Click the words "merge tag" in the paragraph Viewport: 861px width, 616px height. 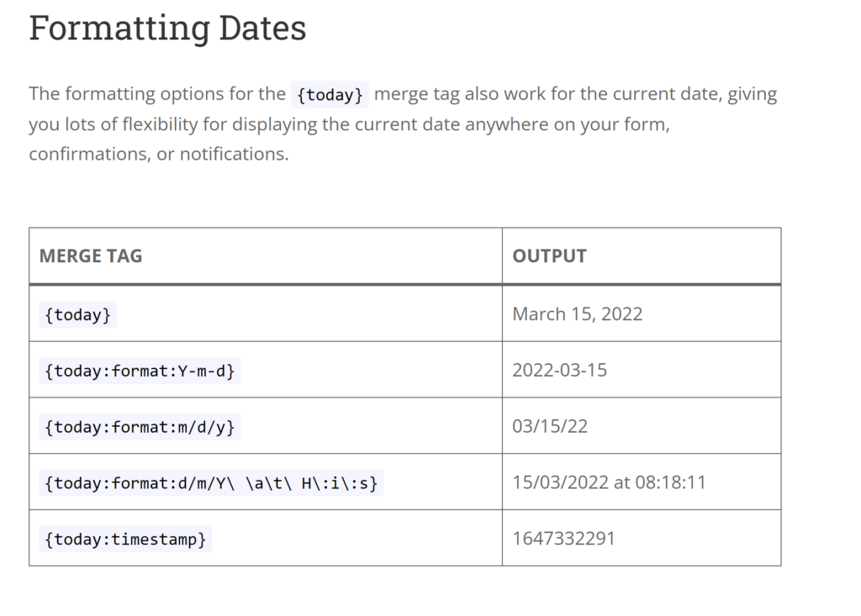pos(416,94)
